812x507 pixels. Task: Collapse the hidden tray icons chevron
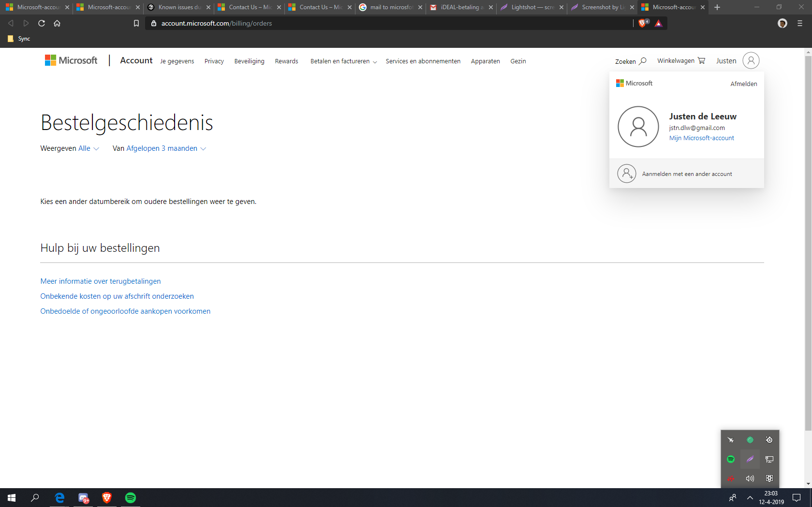click(x=750, y=498)
